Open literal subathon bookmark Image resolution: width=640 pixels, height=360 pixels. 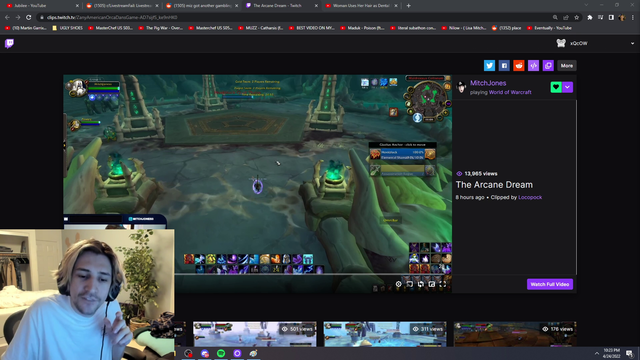coord(413,28)
